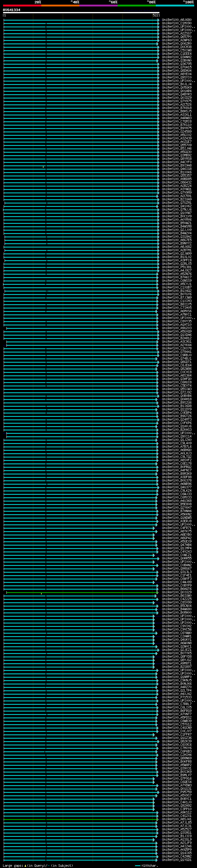Click the UniRef100_Q3SMG1 label
197x868 pixels.
(177, 833)
